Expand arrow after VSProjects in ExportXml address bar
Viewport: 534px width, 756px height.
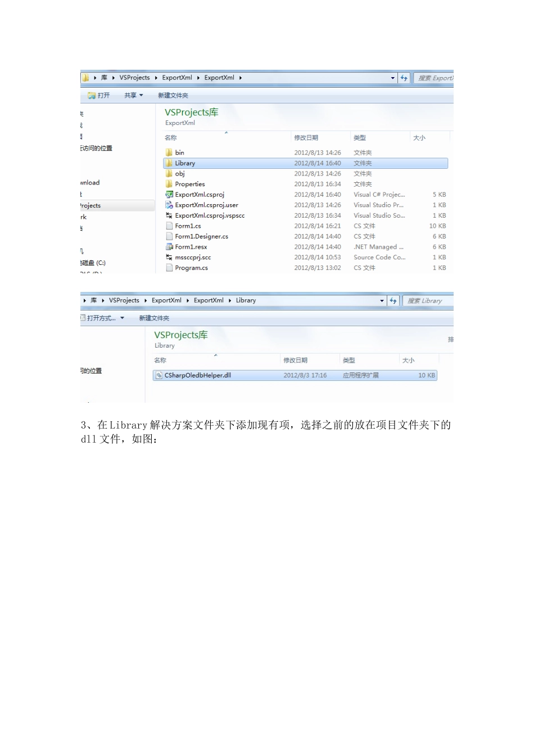click(x=156, y=78)
